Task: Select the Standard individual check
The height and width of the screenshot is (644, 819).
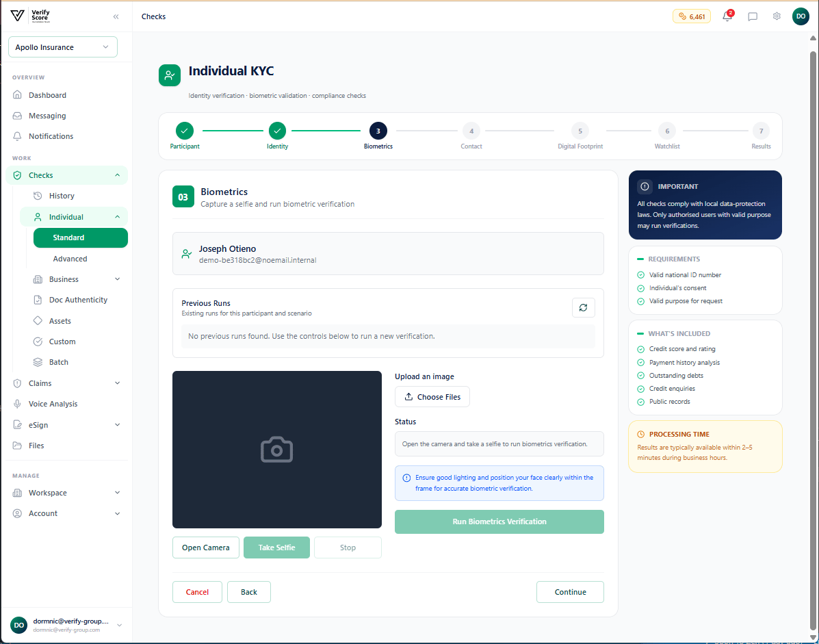Action: click(x=81, y=237)
